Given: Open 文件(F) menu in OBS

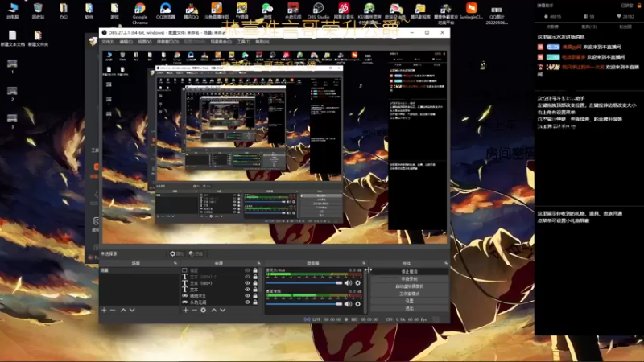Looking at the screenshot, I should point(108,42).
